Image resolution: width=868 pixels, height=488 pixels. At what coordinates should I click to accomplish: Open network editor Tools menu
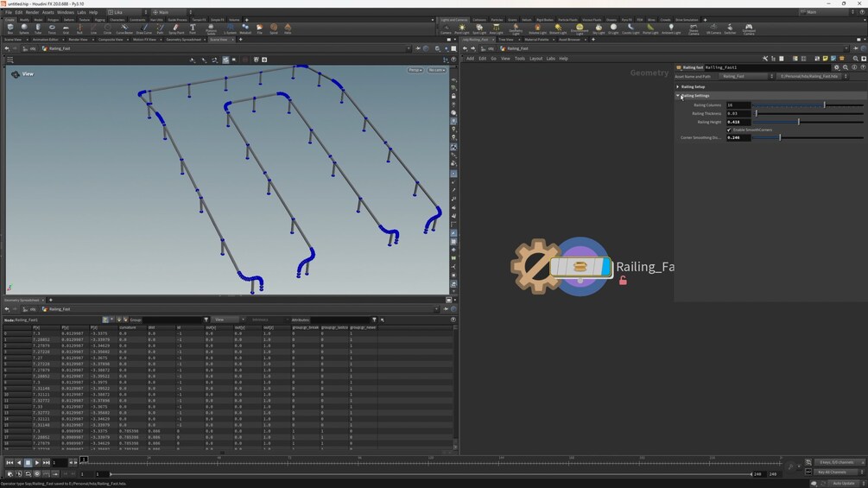pos(519,59)
